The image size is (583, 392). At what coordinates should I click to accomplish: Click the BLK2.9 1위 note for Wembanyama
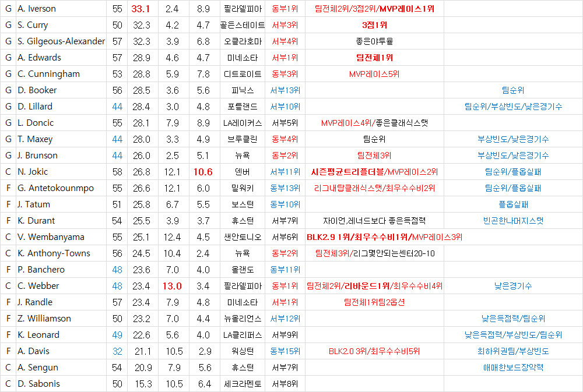pyautogui.click(x=328, y=238)
